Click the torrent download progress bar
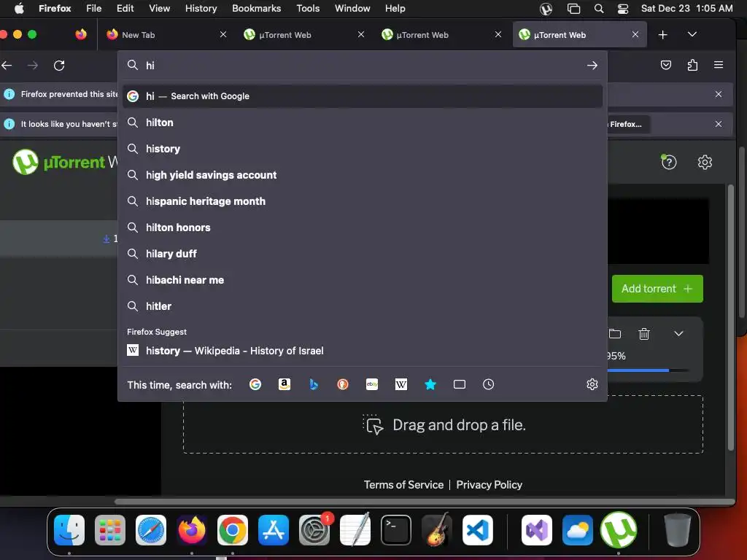This screenshot has width=747, height=560. point(648,370)
